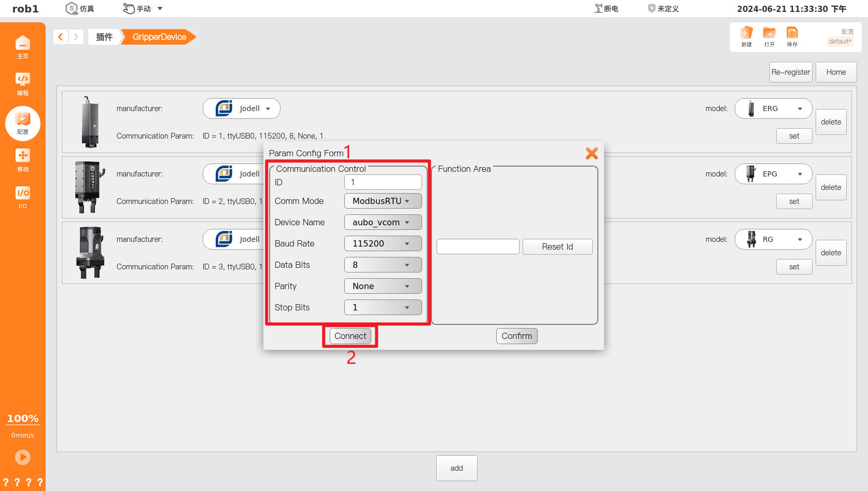Open the Baud Rate dropdown

tap(383, 243)
